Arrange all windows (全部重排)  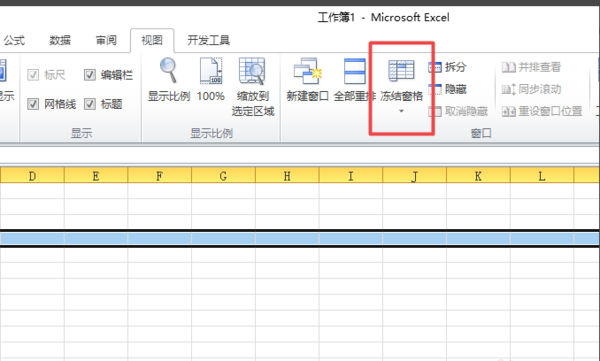point(355,80)
